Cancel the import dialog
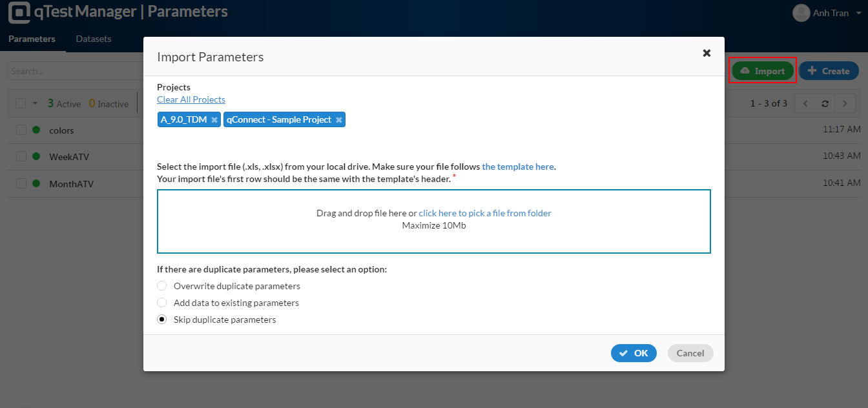The height and width of the screenshot is (408, 868). click(x=690, y=353)
